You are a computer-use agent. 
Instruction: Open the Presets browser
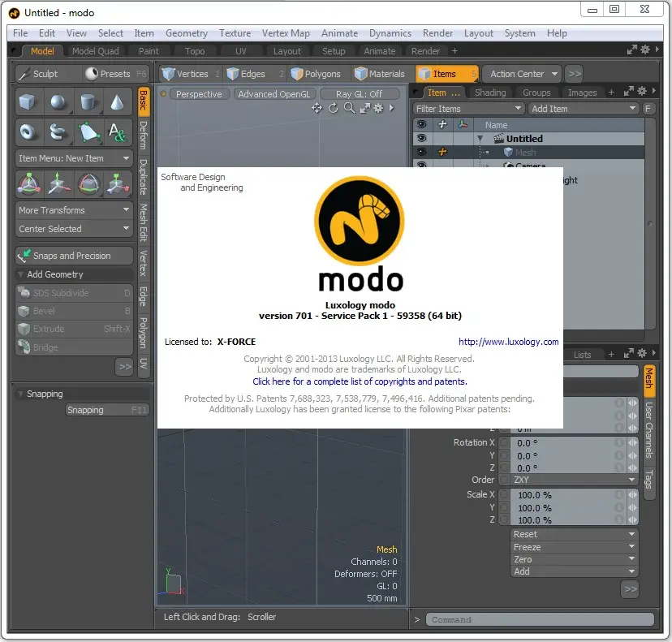point(116,74)
